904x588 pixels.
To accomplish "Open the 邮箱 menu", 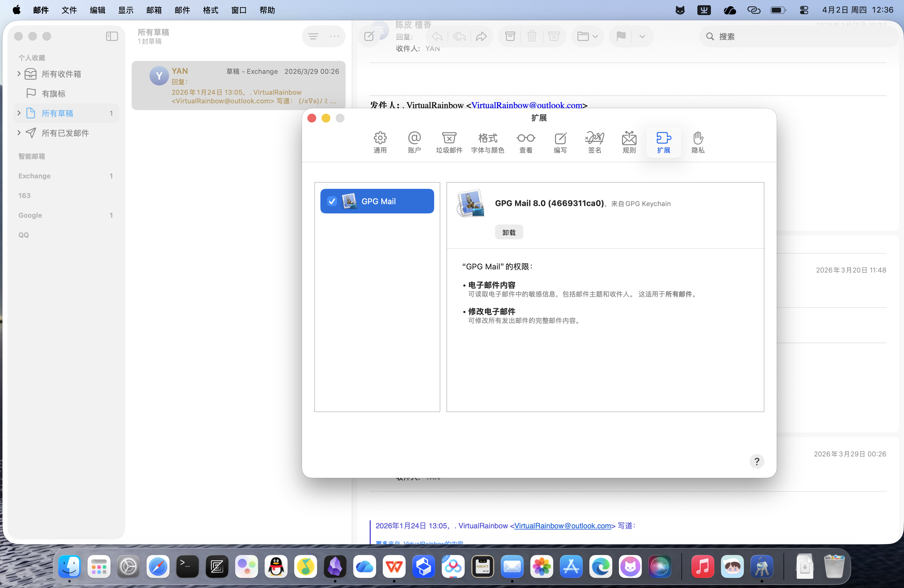I will click(x=154, y=10).
